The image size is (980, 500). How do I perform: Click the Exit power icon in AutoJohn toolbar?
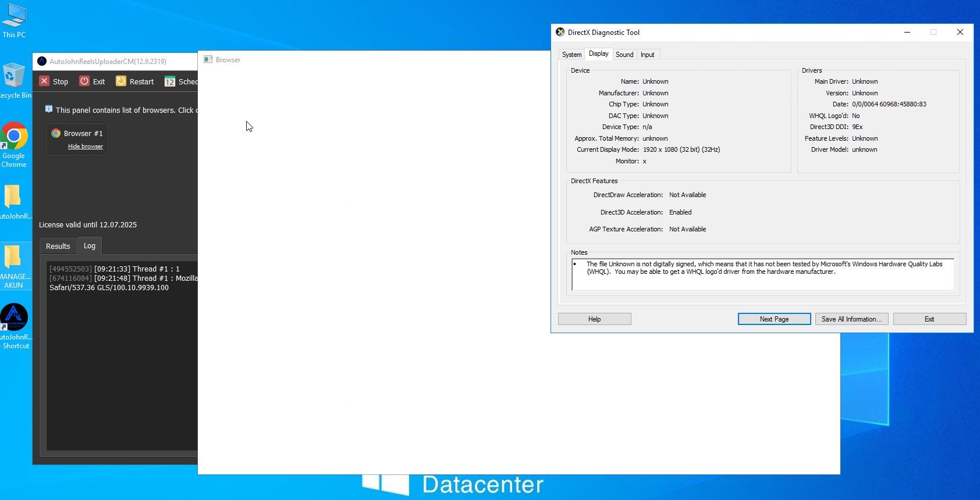(84, 81)
